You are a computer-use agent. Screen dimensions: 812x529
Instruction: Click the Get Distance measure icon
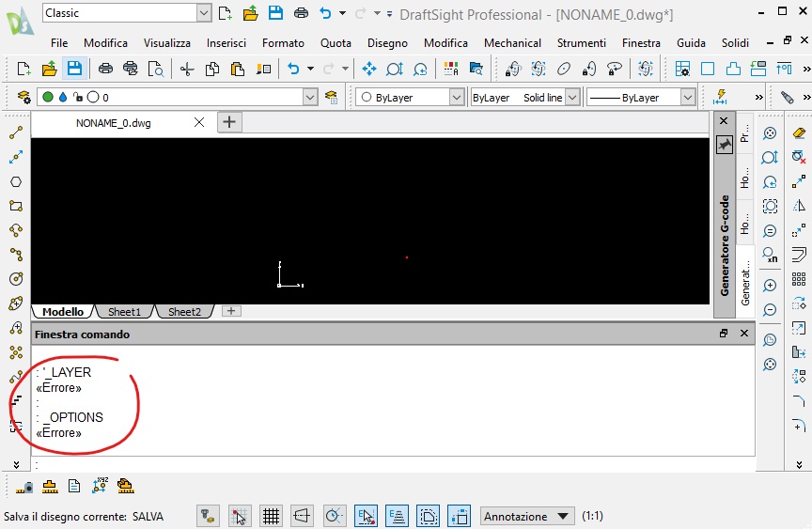click(x=24, y=486)
